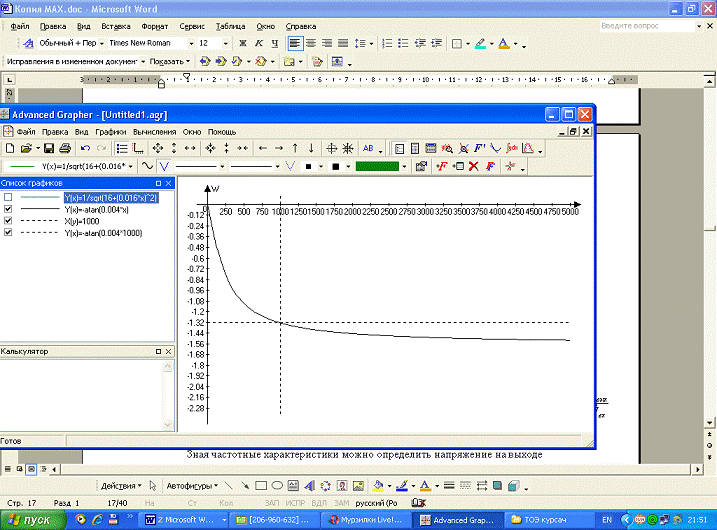This screenshot has width=717, height=530.
Task: Click the Open file icon in Advanced Grapher
Action: tap(28, 148)
